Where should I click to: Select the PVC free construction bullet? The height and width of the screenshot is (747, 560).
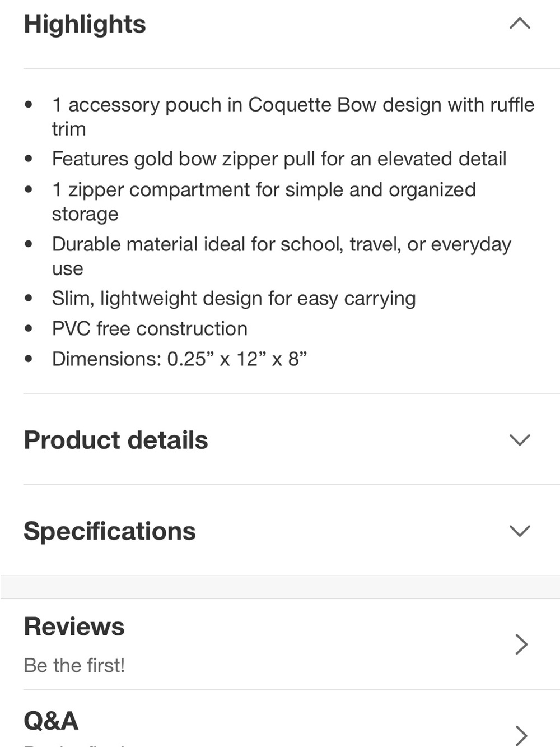(x=150, y=329)
